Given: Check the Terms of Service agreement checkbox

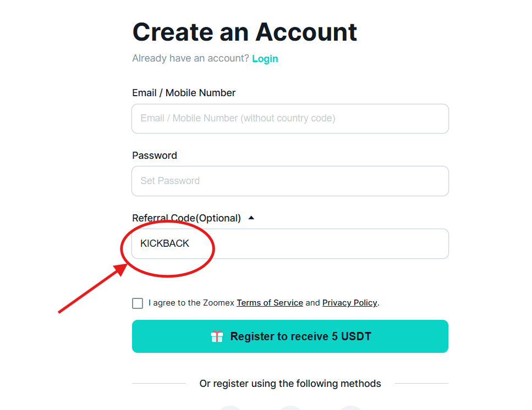Looking at the screenshot, I should (137, 303).
